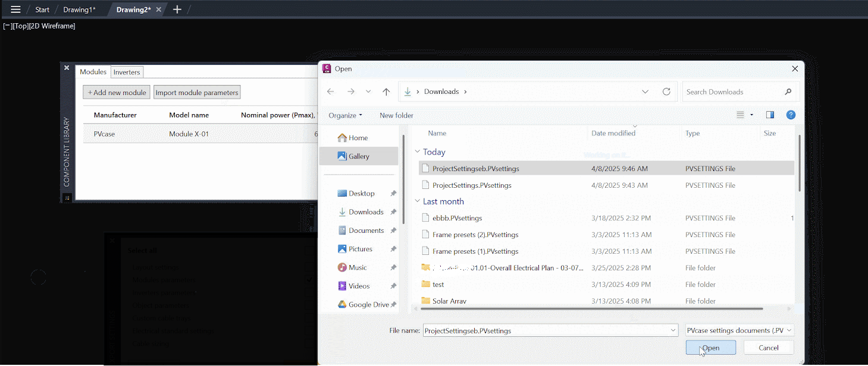Open Documents in the navigation pane
This screenshot has height=366, width=868.
[x=366, y=230]
